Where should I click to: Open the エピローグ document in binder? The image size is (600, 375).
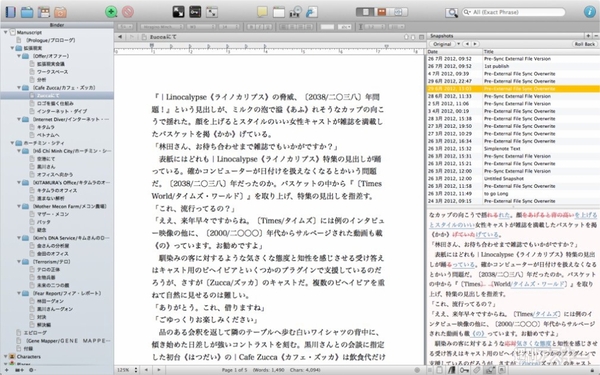point(35,333)
